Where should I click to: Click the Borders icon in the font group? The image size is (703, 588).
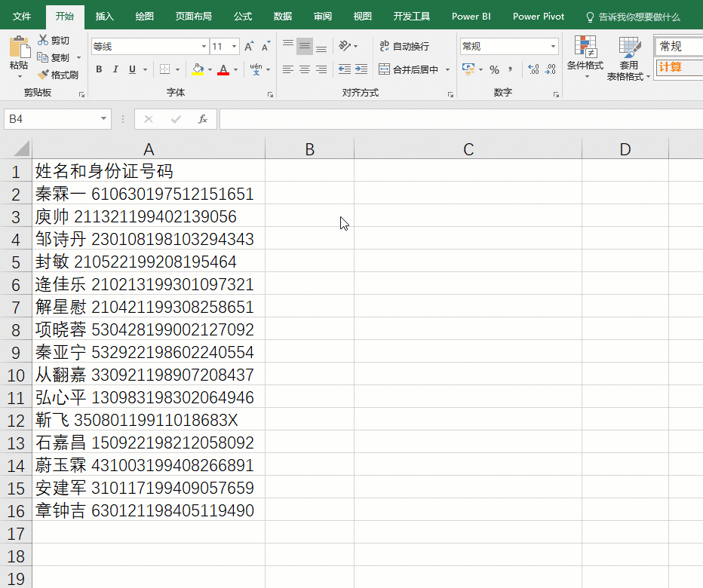pos(164,69)
